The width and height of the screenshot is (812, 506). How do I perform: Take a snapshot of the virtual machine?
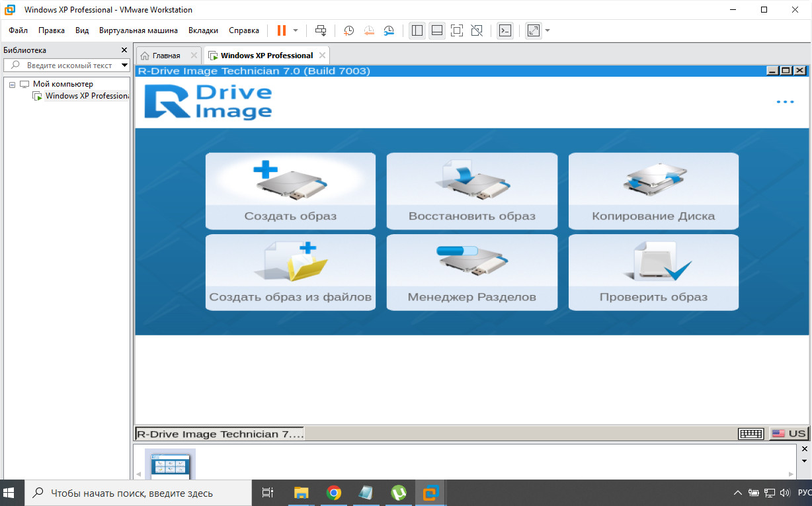(x=348, y=30)
